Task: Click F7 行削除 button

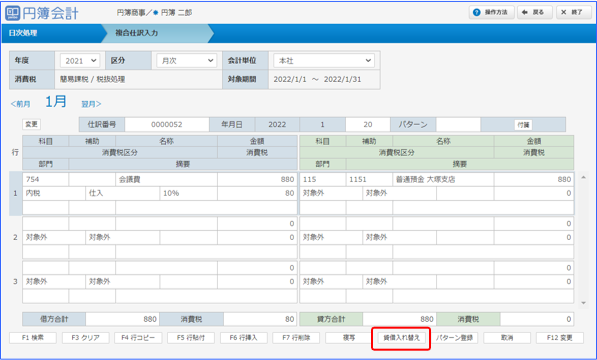Action: [x=296, y=338]
